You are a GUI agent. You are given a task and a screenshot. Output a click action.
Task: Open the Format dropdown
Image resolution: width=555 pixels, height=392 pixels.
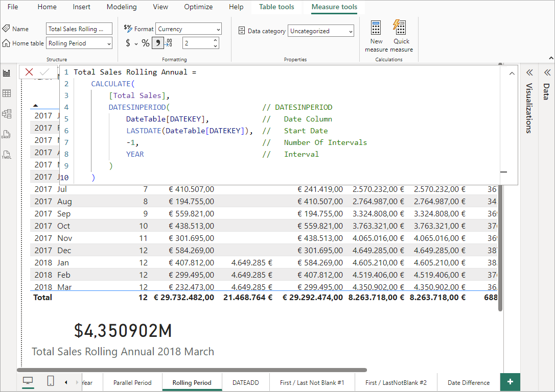[188, 29]
